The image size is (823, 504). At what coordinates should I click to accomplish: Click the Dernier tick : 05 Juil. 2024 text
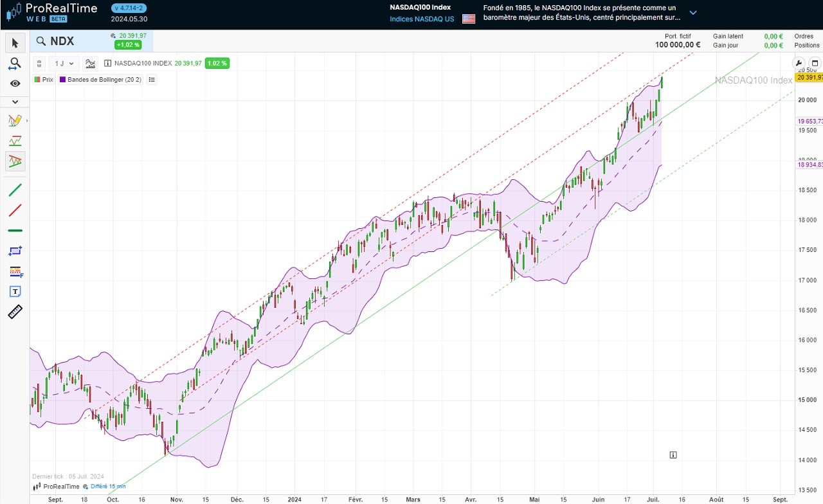tap(68, 476)
